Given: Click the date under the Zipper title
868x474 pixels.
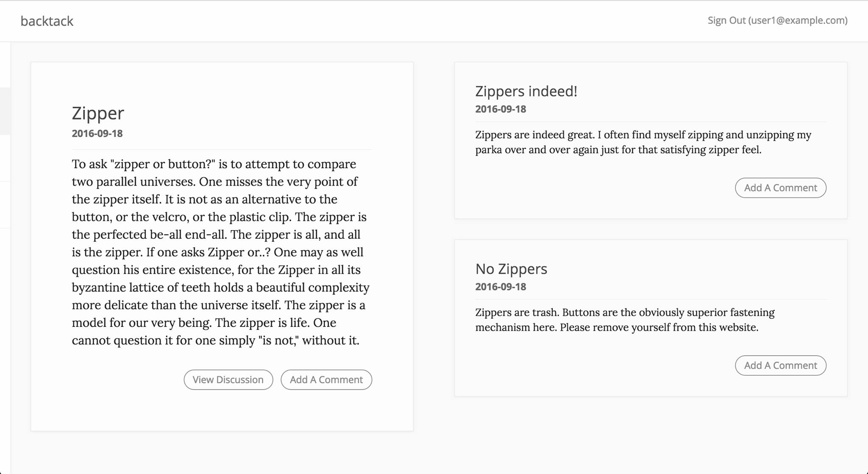Looking at the screenshot, I should (x=97, y=134).
